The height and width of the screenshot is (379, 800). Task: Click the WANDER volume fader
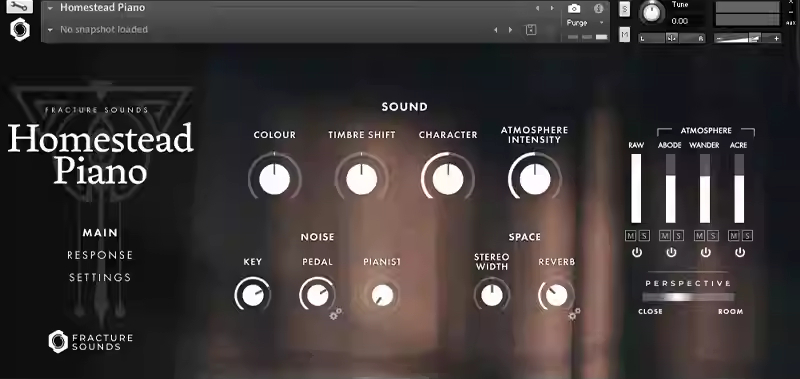[706, 188]
